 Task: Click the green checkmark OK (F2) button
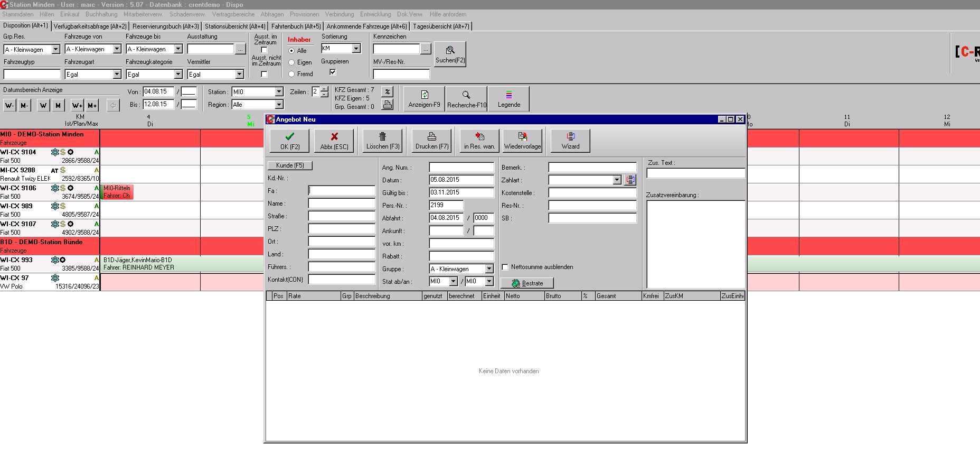(x=290, y=141)
